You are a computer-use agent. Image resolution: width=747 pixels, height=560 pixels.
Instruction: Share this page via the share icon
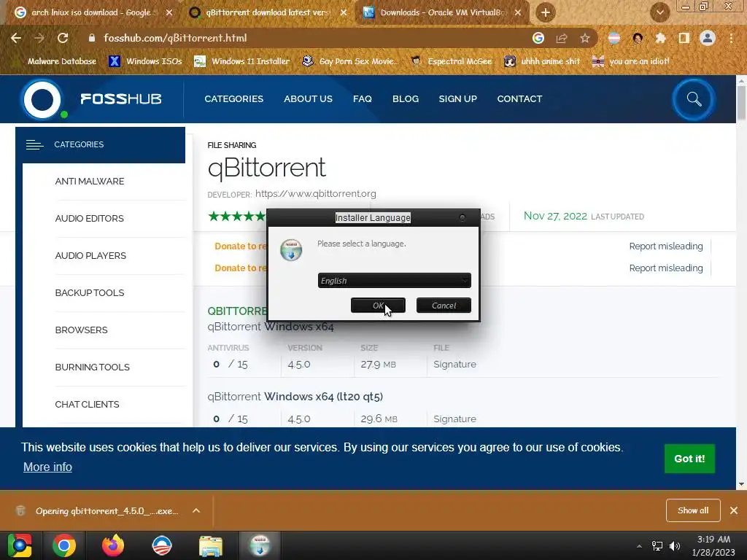click(x=562, y=38)
